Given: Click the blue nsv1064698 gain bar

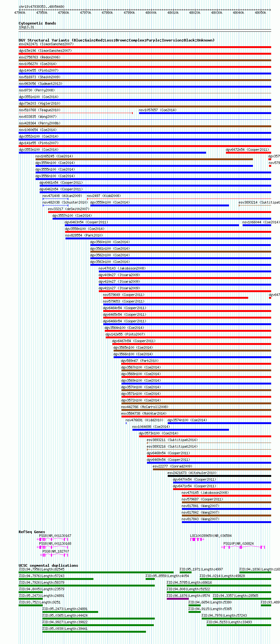Looking at the screenshot, I should point(181,430).
